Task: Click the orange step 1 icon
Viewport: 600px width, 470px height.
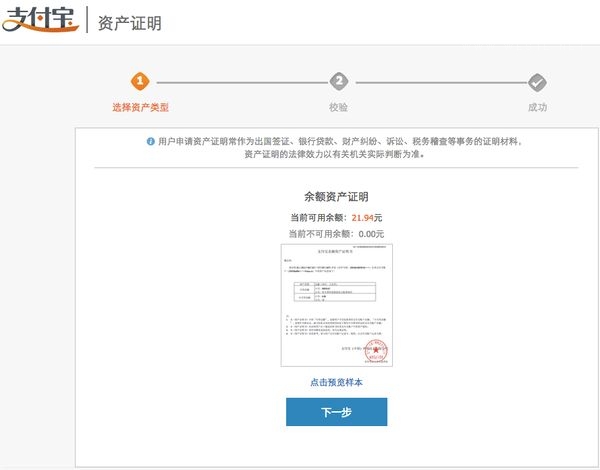Action: (140, 82)
